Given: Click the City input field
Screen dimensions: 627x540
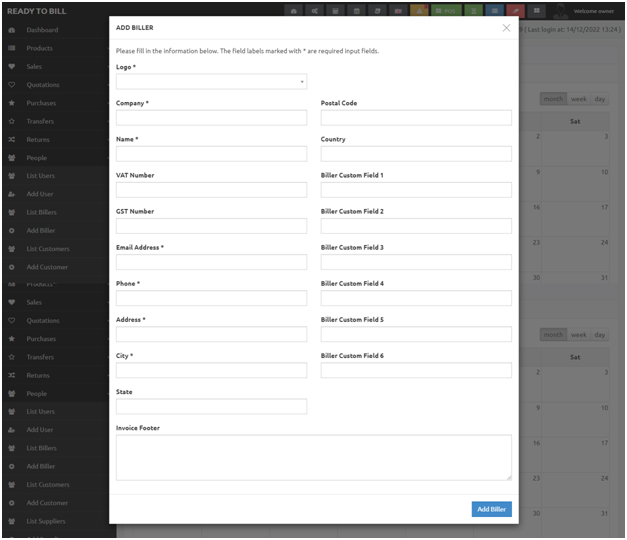Looking at the screenshot, I should pyautogui.click(x=211, y=370).
